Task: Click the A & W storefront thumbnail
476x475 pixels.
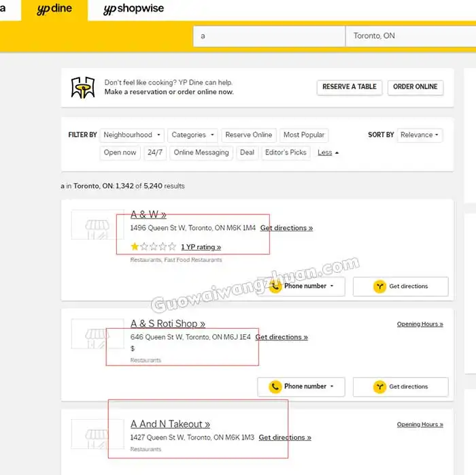Action: pyautogui.click(x=97, y=225)
